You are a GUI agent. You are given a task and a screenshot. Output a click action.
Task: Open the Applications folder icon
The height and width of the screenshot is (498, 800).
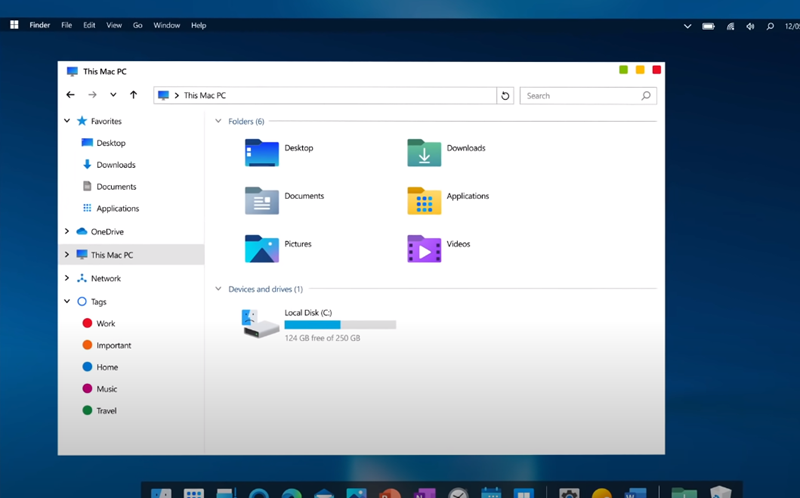tap(424, 201)
